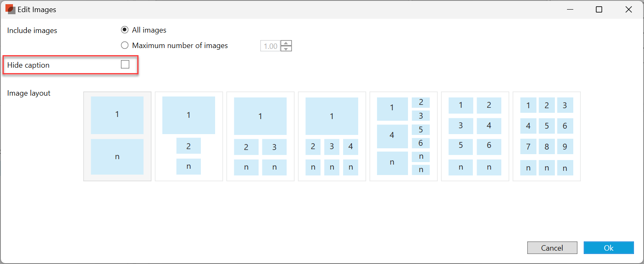Choose the mixed layout with images 1 to 6
644x264 pixels.
click(403, 136)
